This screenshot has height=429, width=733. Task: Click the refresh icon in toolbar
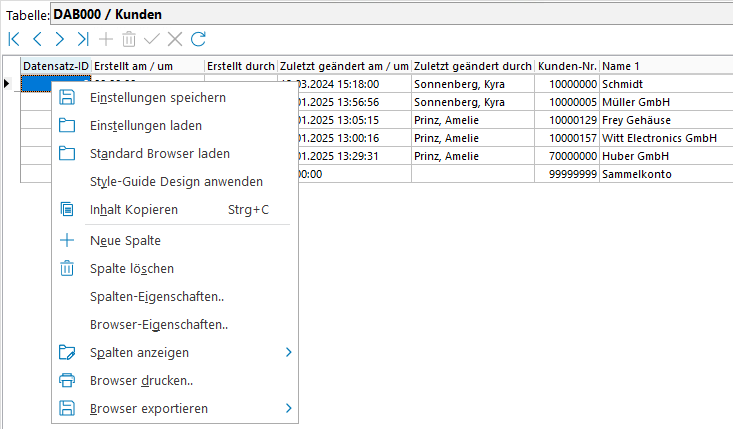tap(198, 39)
